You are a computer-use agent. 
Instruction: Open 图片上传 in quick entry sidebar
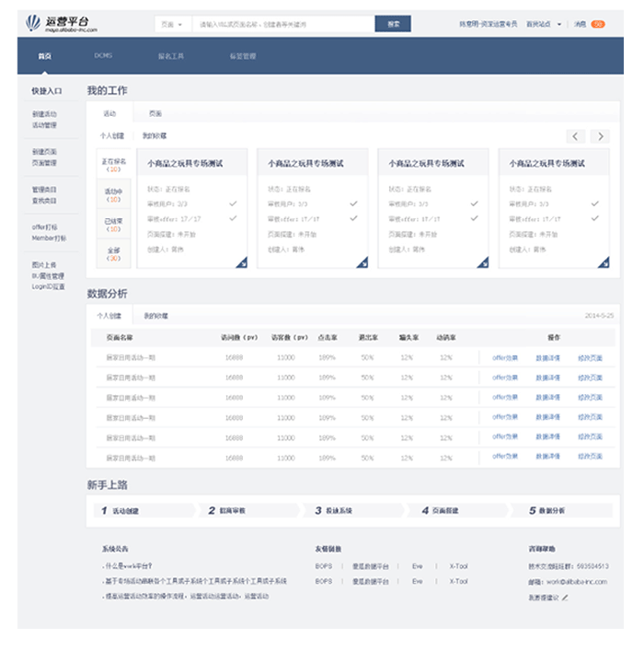tap(44, 265)
